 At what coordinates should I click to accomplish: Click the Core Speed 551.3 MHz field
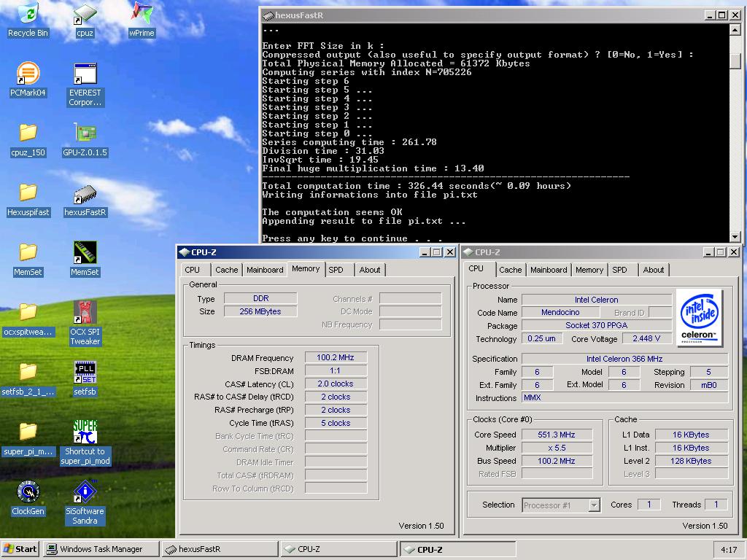coord(557,435)
